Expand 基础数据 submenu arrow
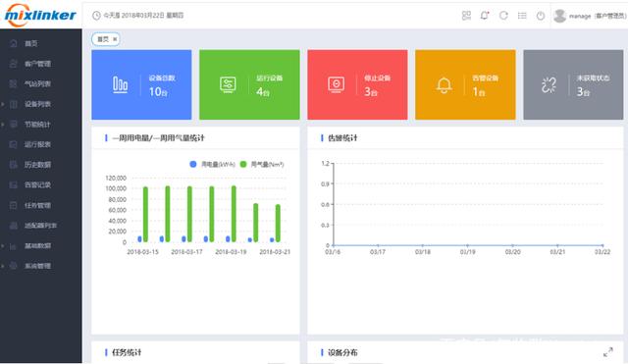The width and height of the screenshot is (628, 364). 3,245
